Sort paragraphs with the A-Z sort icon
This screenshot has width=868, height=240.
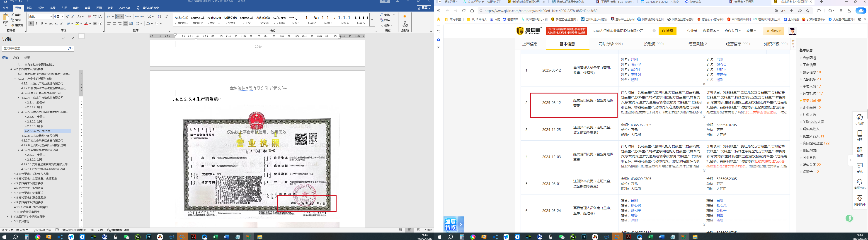[159, 17]
